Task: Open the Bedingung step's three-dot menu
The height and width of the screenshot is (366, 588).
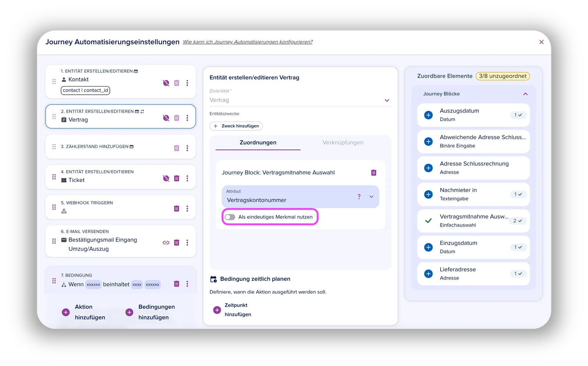Action: point(187,284)
